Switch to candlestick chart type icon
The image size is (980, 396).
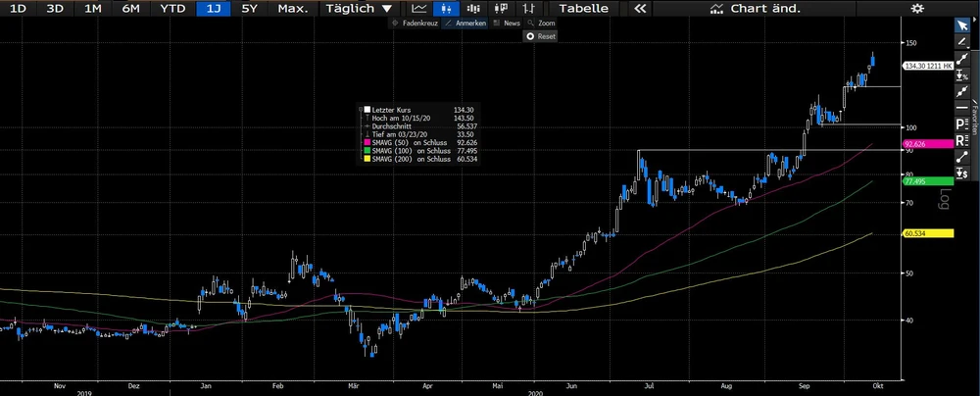pyautogui.click(x=446, y=9)
